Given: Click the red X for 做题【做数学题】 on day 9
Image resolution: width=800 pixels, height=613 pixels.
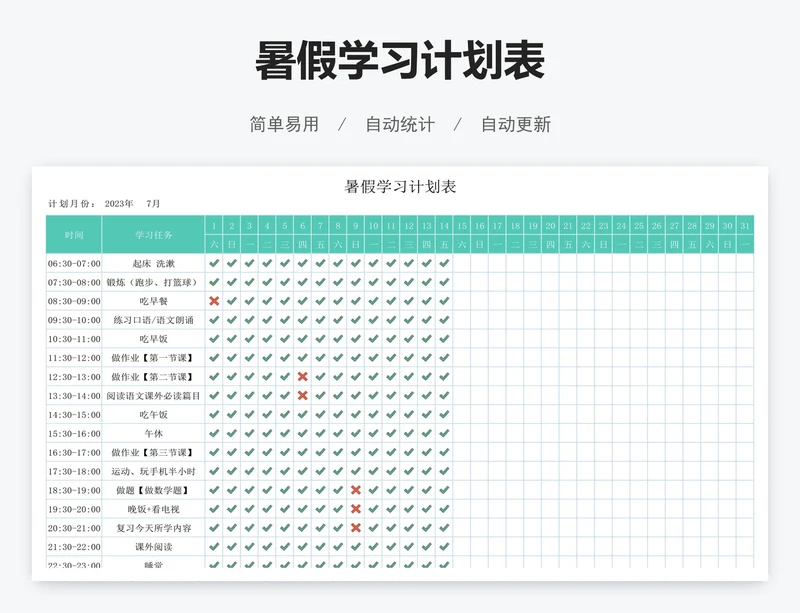Looking at the screenshot, I should coord(356,490).
